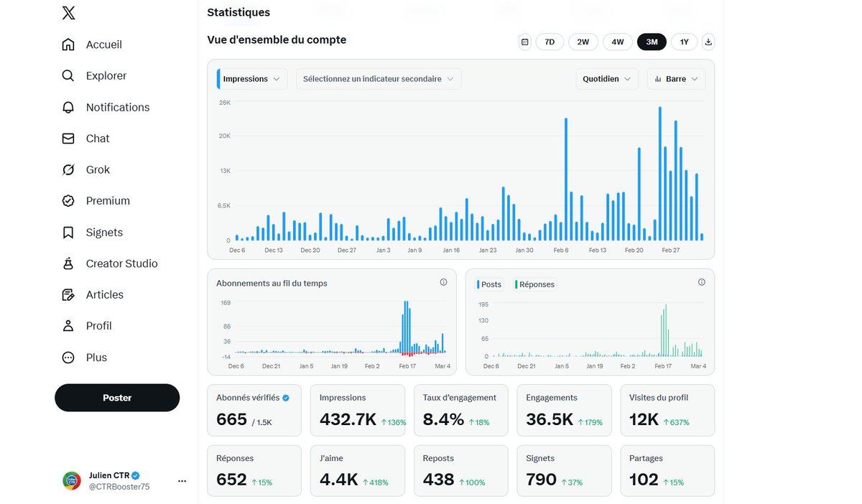Viewport: 862px width, 504px height.
Task: Click Julien CTR profile avatar
Action: 72,480
